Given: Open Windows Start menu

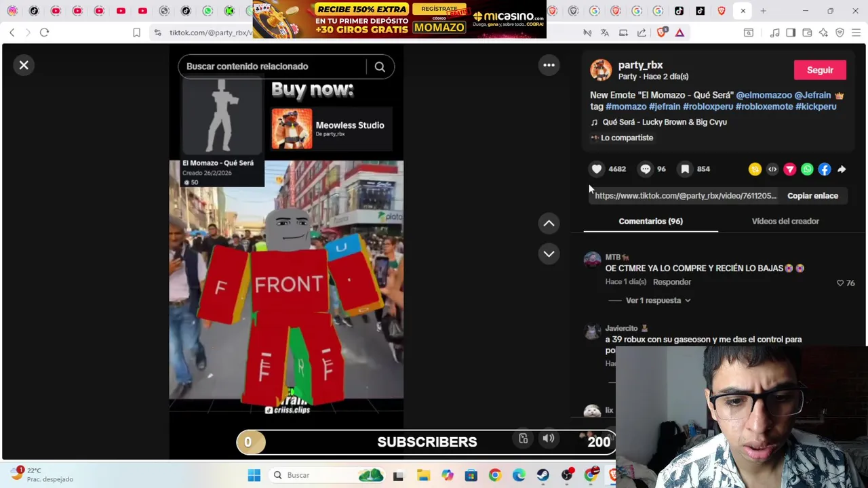Looking at the screenshot, I should point(254,475).
